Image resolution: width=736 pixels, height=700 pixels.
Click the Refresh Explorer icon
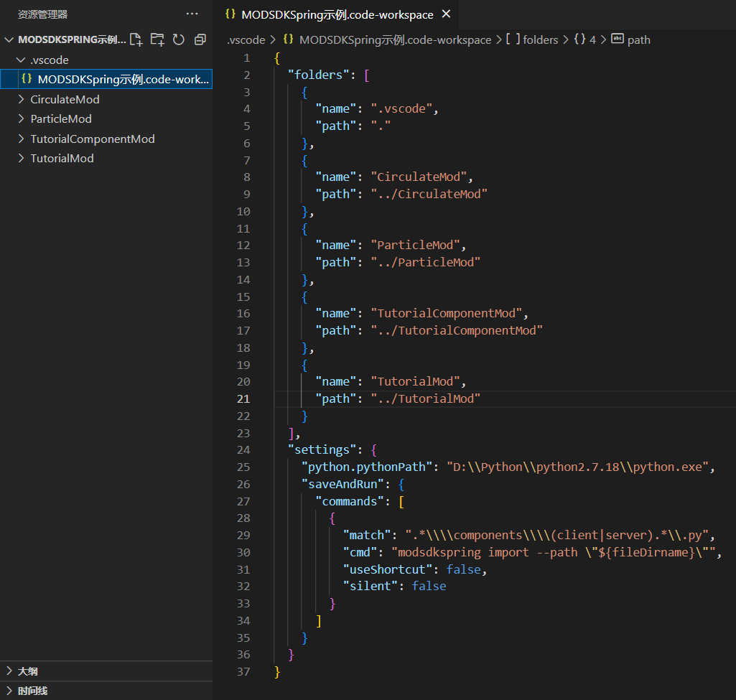178,39
